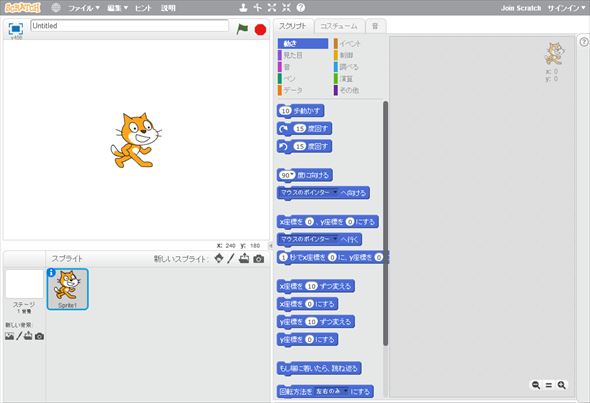Take new backdrop from camera
This screenshot has width=590, height=403.
tap(39, 336)
